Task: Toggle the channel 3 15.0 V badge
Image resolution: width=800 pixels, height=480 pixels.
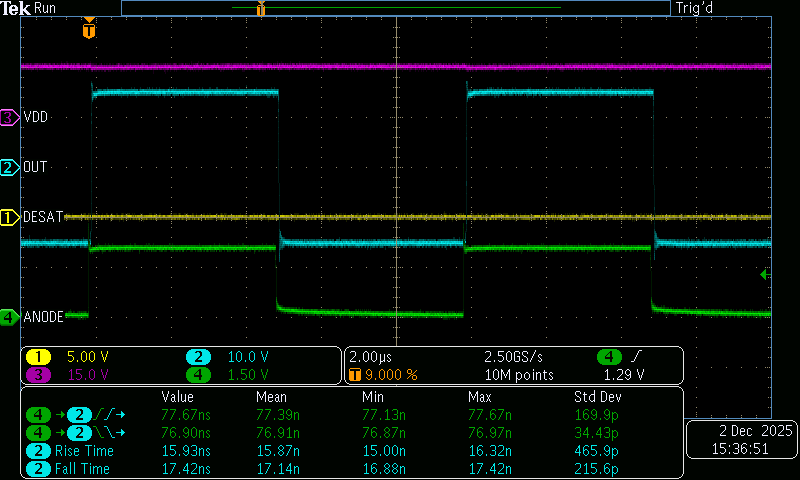Action: click(x=38, y=375)
